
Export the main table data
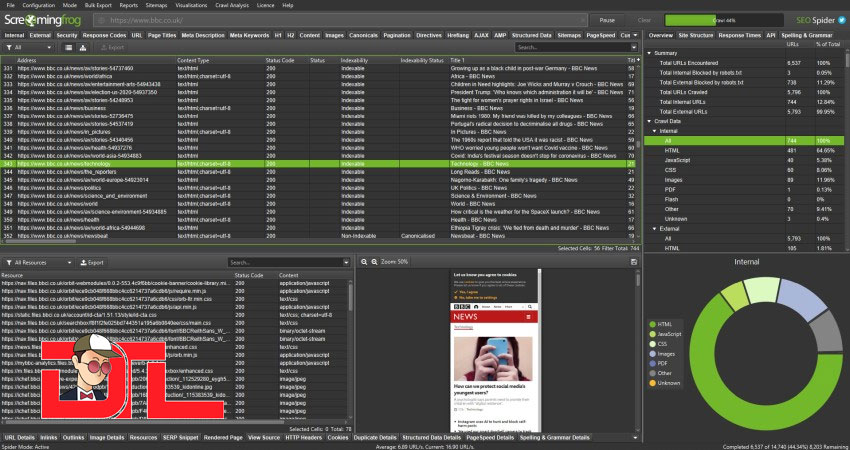click(x=112, y=48)
